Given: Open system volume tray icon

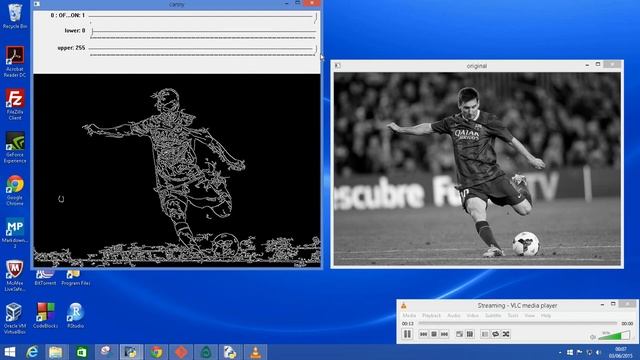Looking at the screenshot, I should point(599,352).
